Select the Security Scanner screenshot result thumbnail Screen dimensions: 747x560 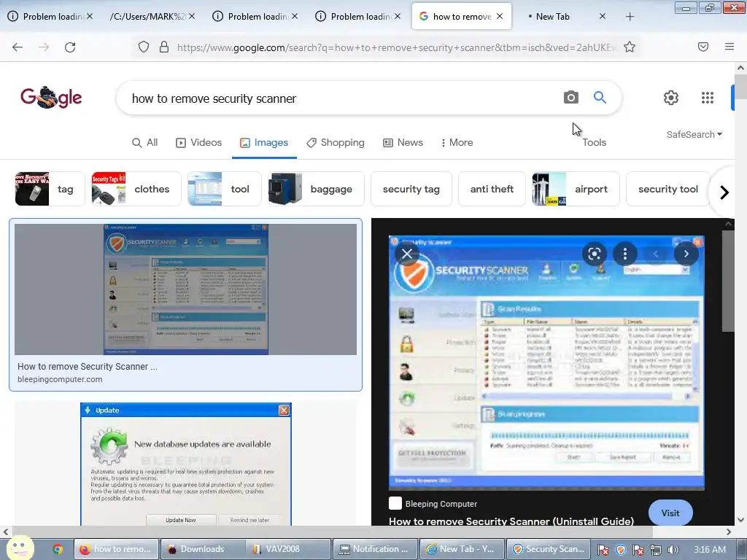pyautogui.click(x=185, y=289)
